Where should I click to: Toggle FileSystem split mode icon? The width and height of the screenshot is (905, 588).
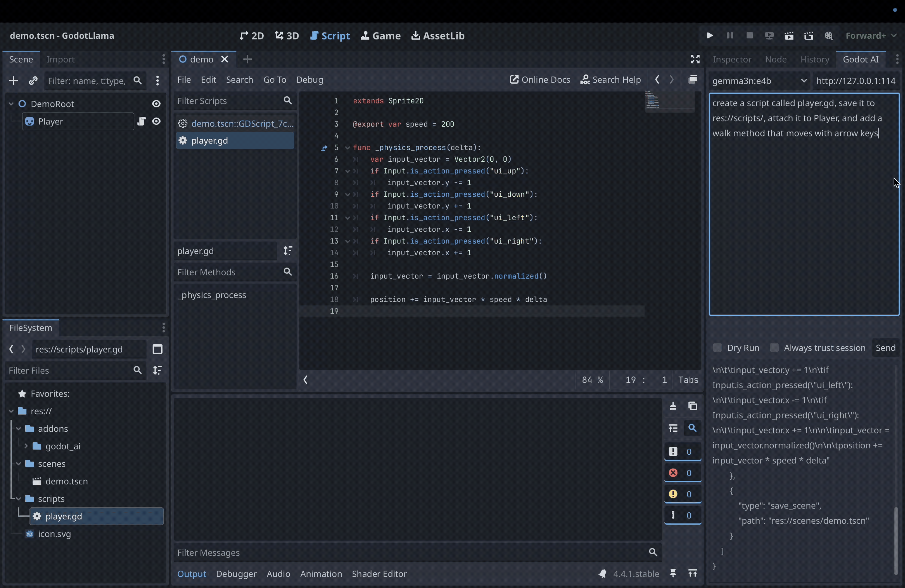click(157, 350)
